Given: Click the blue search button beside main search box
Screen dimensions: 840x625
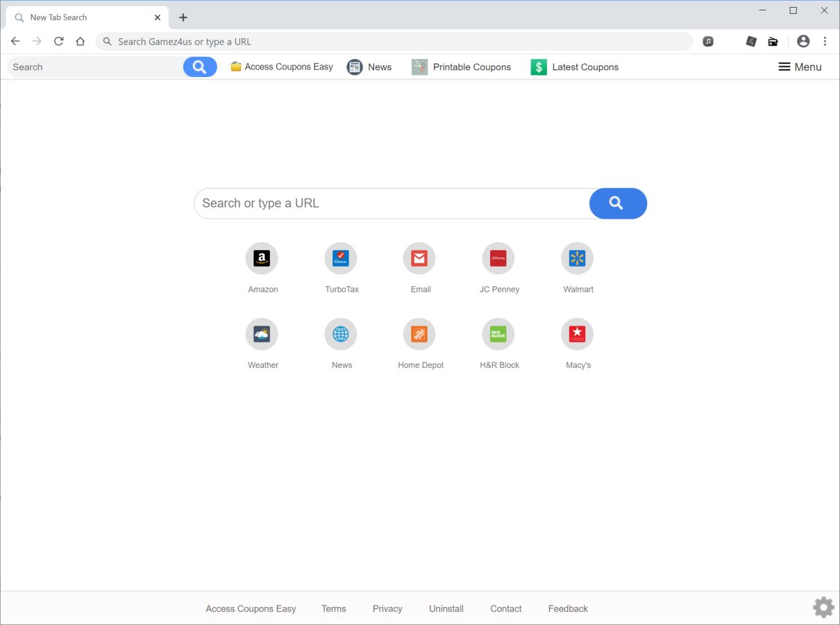Looking at the screenshot, I should tap(618, 203).
